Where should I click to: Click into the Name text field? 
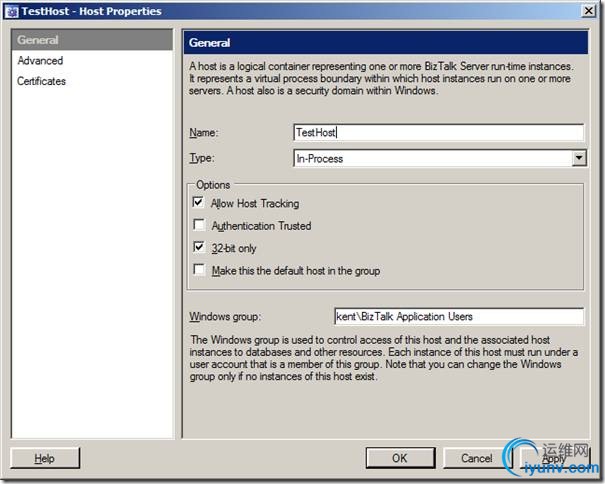tap(438, 133)
